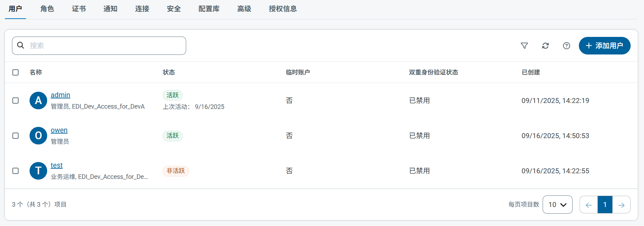Select the admin row checkbox
644x226 pixels.
tap(15, 101)
